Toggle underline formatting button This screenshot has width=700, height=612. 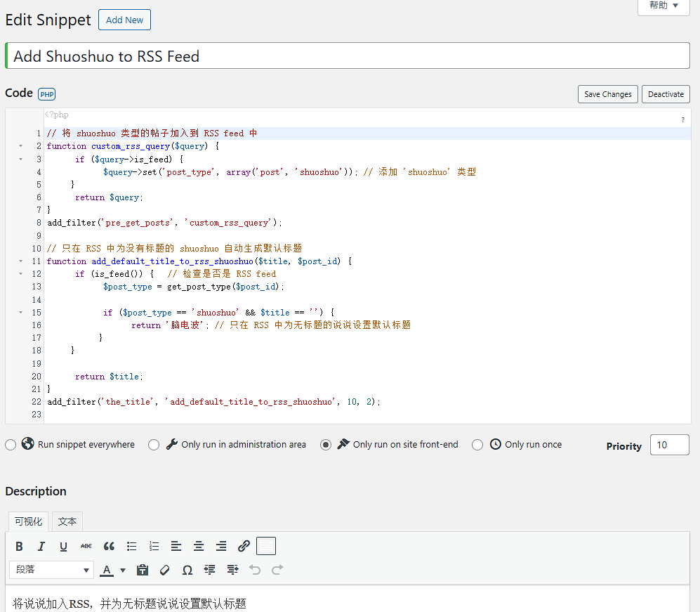[63, 546]
